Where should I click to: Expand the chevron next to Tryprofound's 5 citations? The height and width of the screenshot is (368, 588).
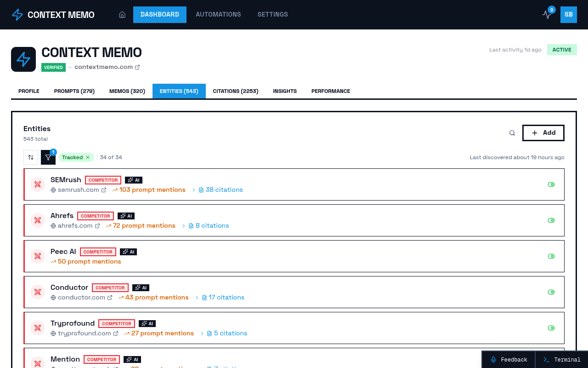click(x=202, y=333)
